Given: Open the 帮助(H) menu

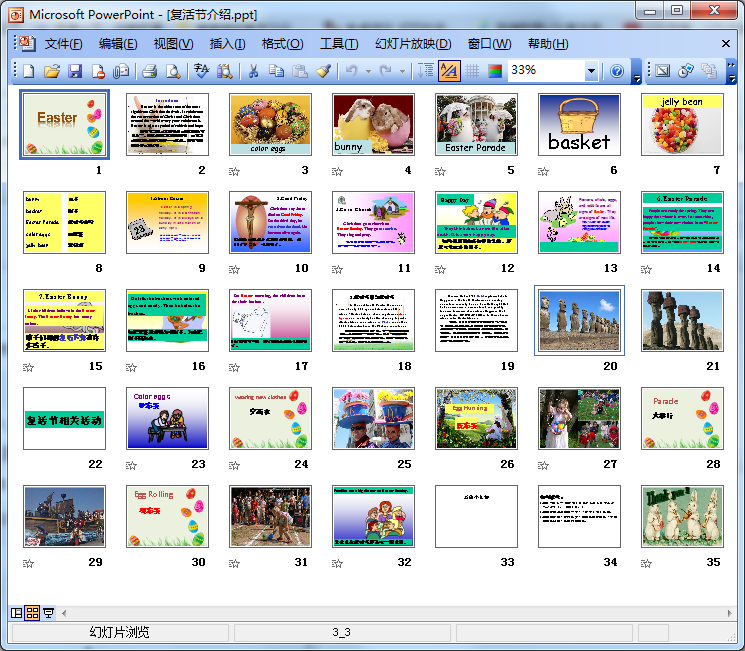Looking at the screenshot, I should (548, 44).
